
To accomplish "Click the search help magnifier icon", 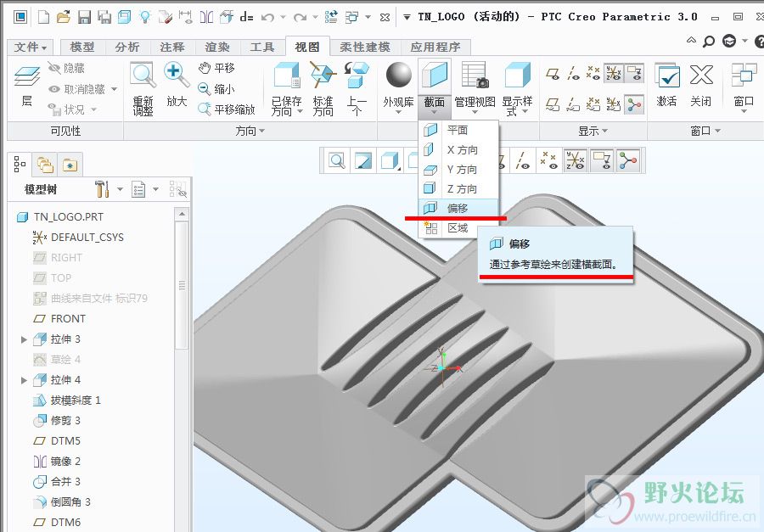I will click(x=709, y=42).
